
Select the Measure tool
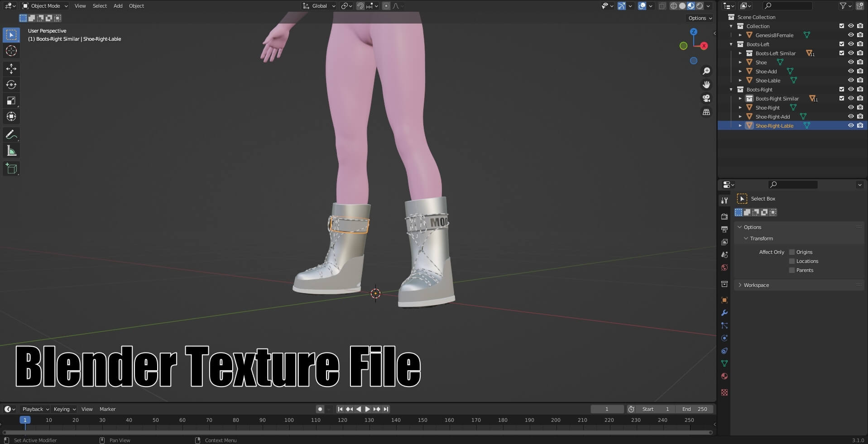(x=11, y=151)
